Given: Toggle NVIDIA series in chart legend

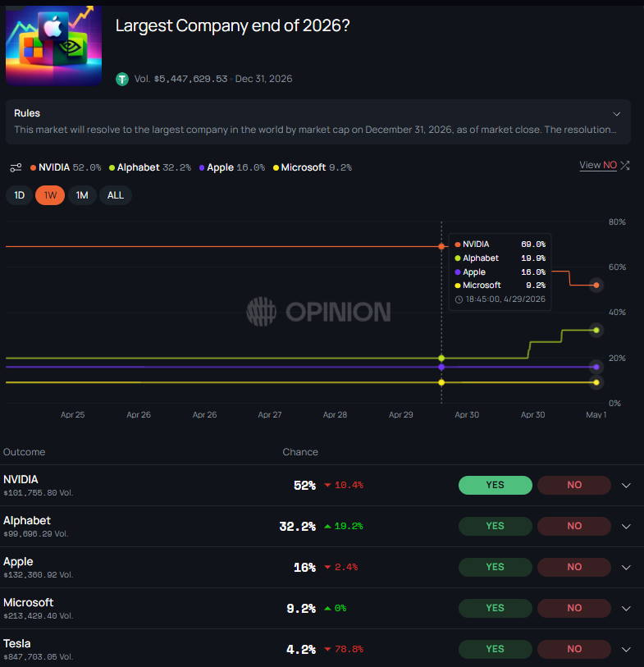Looking at the screenshot, I should point(66,167).
